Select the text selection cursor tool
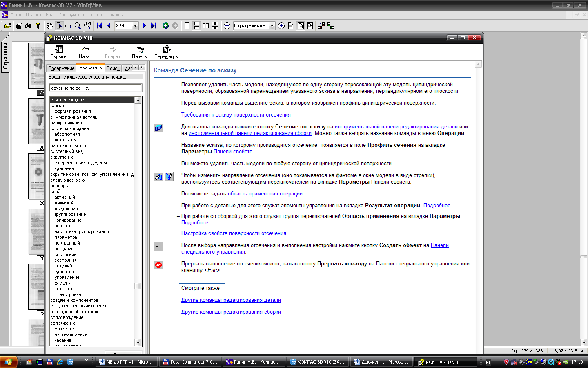Screen dimensions: 588x368 (x=59, y=26)
